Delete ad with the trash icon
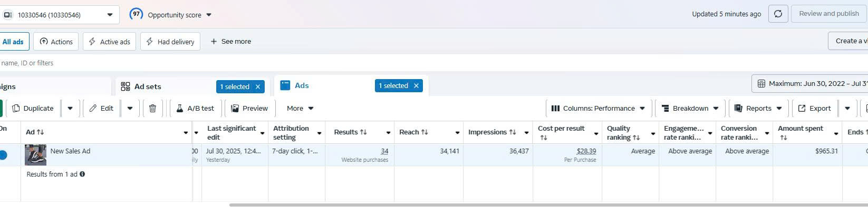868x214 pixels. (152, 108)
